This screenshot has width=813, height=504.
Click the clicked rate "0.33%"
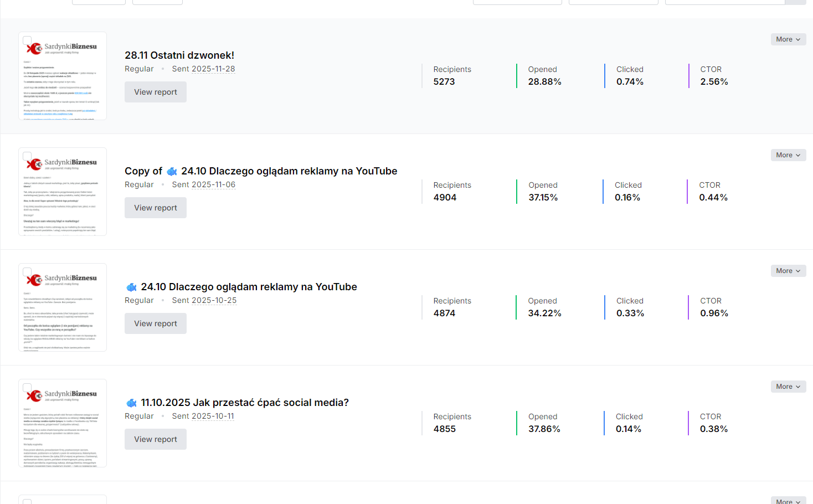pos(630,313)
